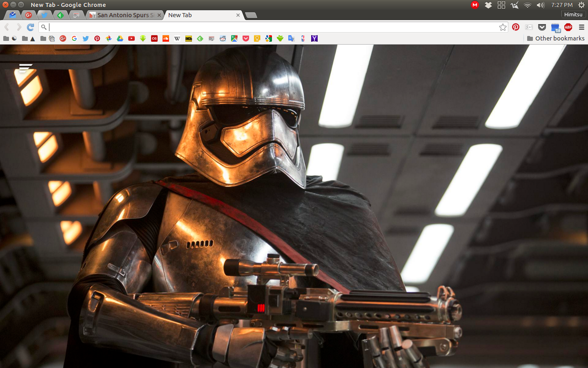Open the 7:27 PM clock menu
The width and height of the screenshot is (588, 368).
pos(562,5)
